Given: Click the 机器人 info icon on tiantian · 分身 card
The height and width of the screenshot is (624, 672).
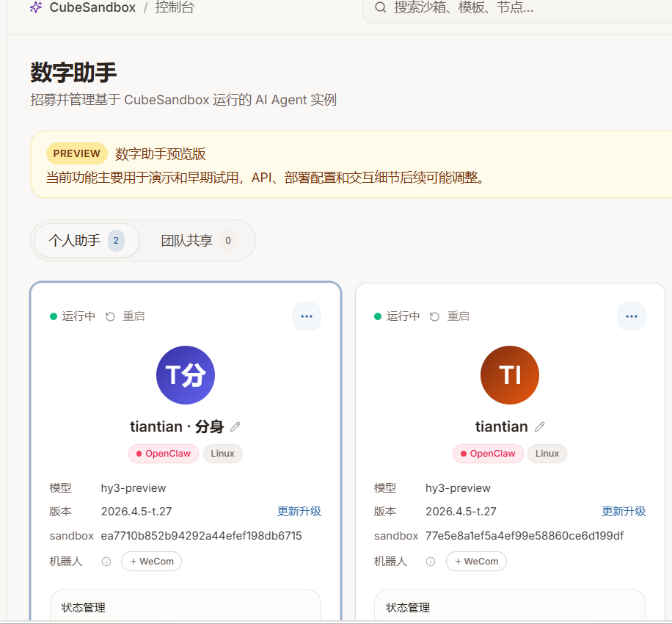Looking at the screenshot, I should 106,562.
